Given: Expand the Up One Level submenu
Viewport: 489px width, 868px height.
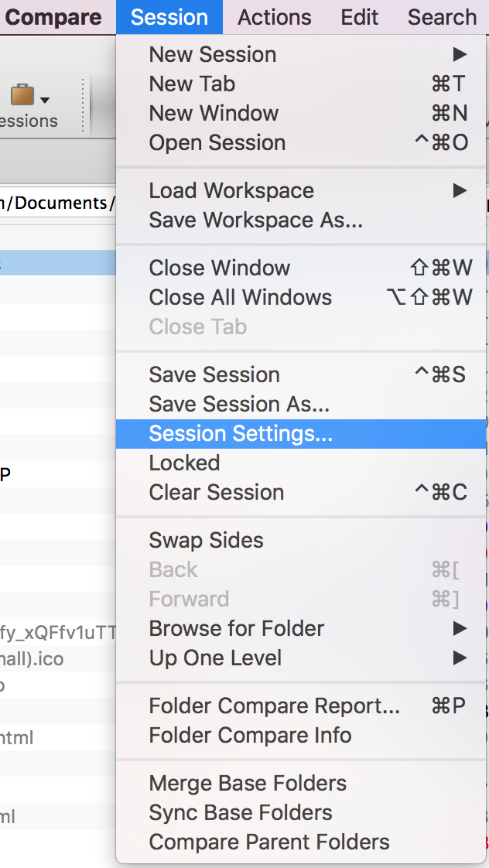Looking at the screenshot, I should (301, 658).
